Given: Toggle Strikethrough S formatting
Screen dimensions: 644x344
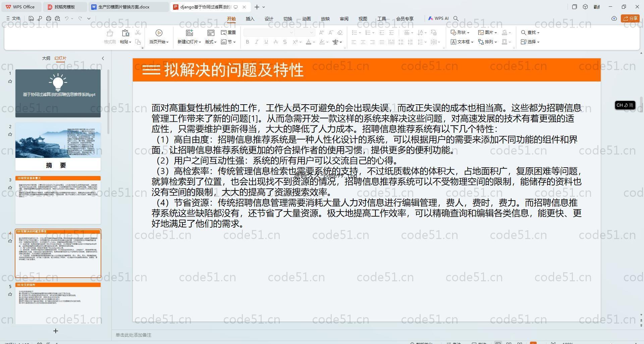Looking at the screenshot, I should [285, 42].
